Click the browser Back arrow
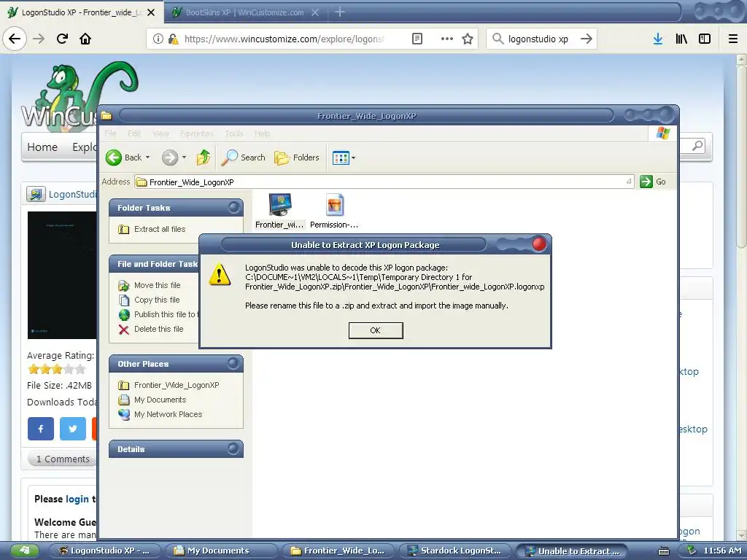This screenshot has width=747, height=560. (15, 39)
